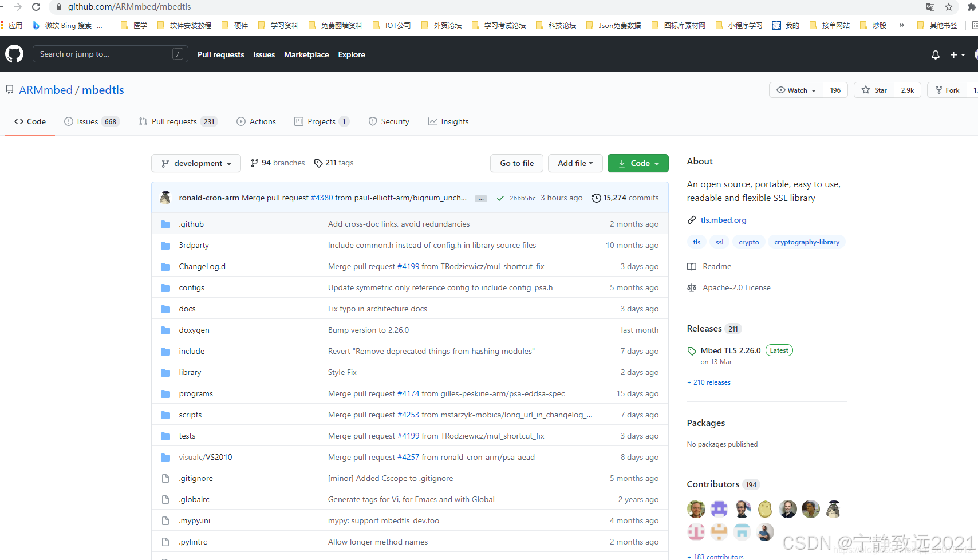
Task: Open the Apache-2.0 License link
Action: point(736,287)
